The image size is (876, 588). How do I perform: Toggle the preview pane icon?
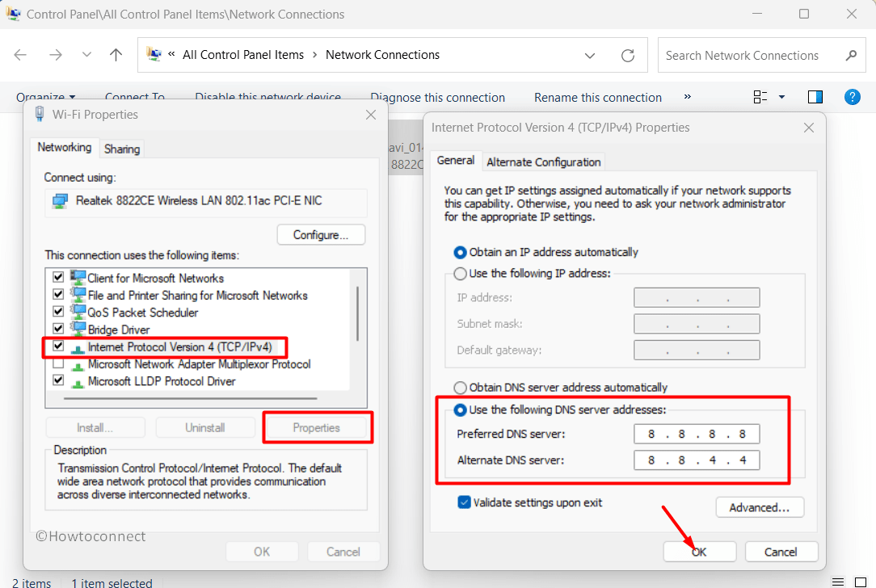(x=815, y=97)
